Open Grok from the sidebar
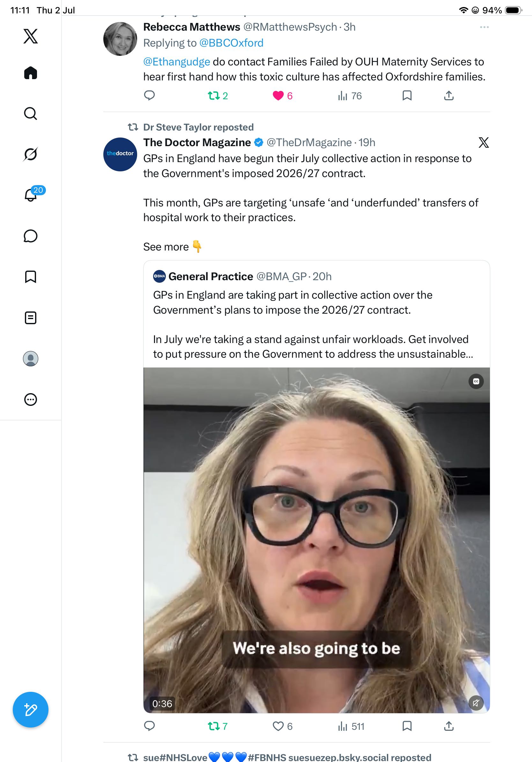The width and height of the screenshot is (532, 762). pyautogui.click(x=31, y=154)
